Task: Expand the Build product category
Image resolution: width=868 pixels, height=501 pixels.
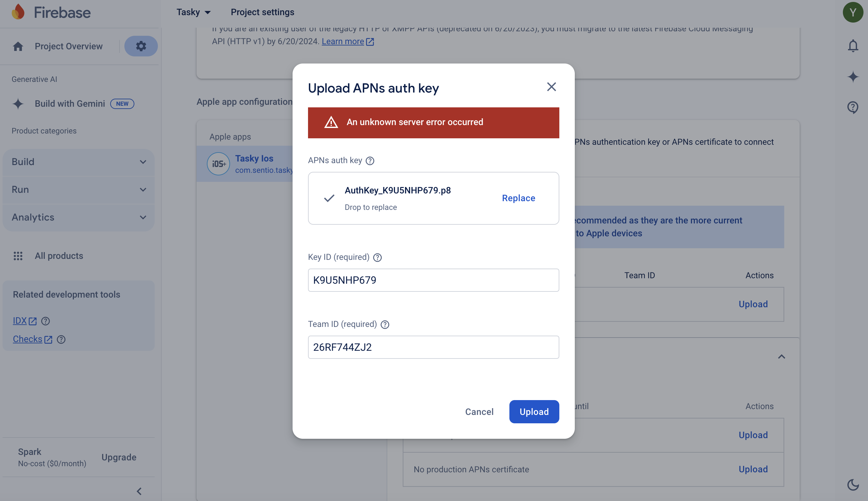Action: pos(78,162)
